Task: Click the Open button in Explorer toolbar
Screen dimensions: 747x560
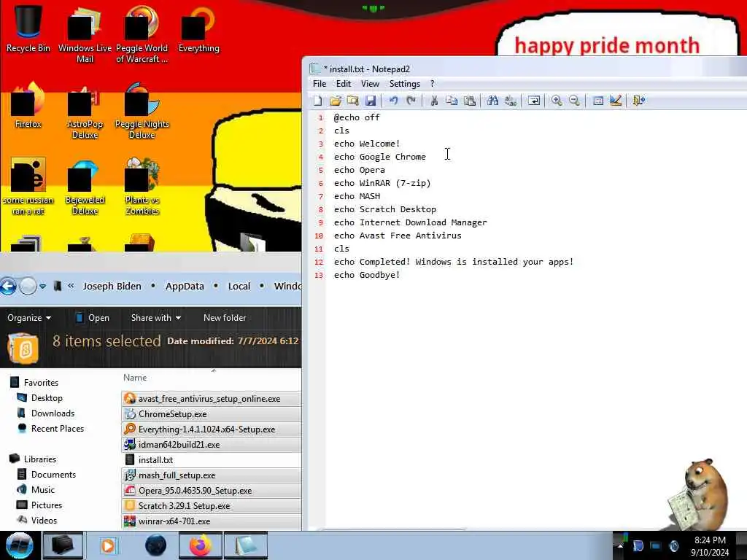Action: click(x=93, y=318)
